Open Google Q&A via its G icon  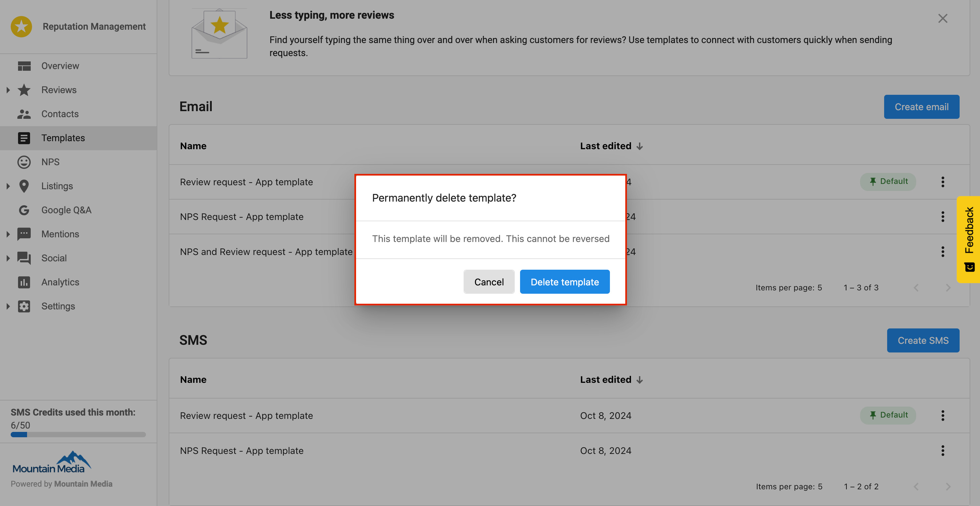coord(24,210)
